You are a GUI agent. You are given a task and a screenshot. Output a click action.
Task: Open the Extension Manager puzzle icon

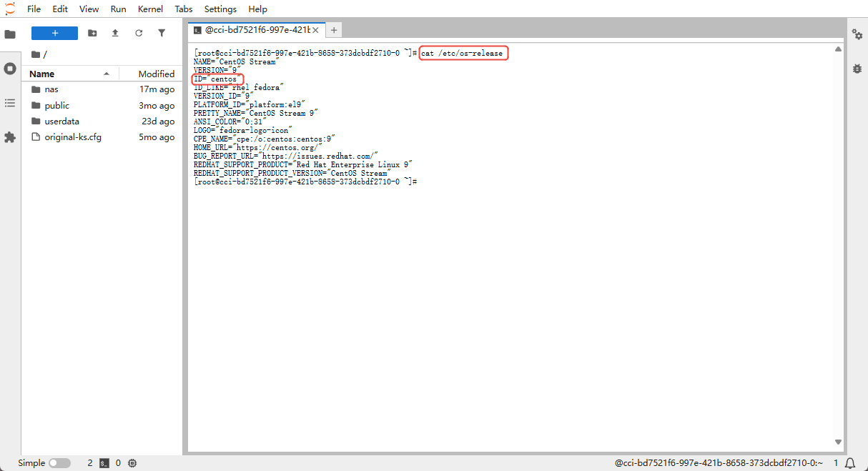10,137
